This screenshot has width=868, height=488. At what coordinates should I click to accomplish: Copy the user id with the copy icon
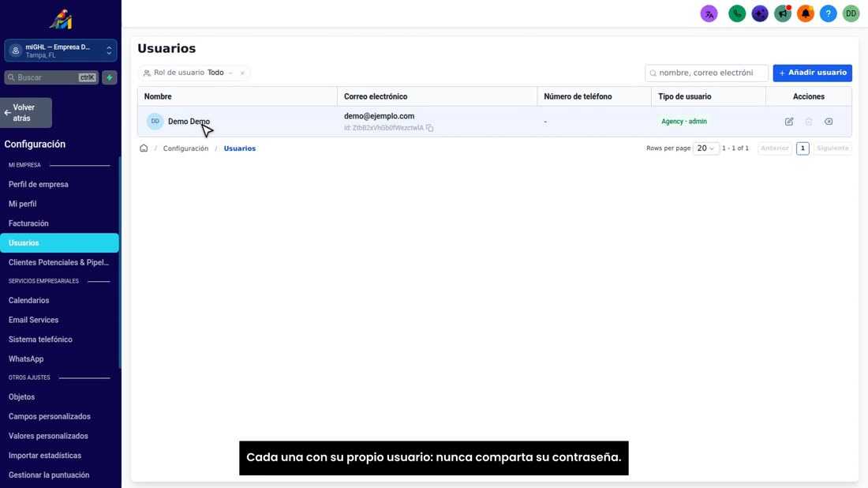click(429, 128)
